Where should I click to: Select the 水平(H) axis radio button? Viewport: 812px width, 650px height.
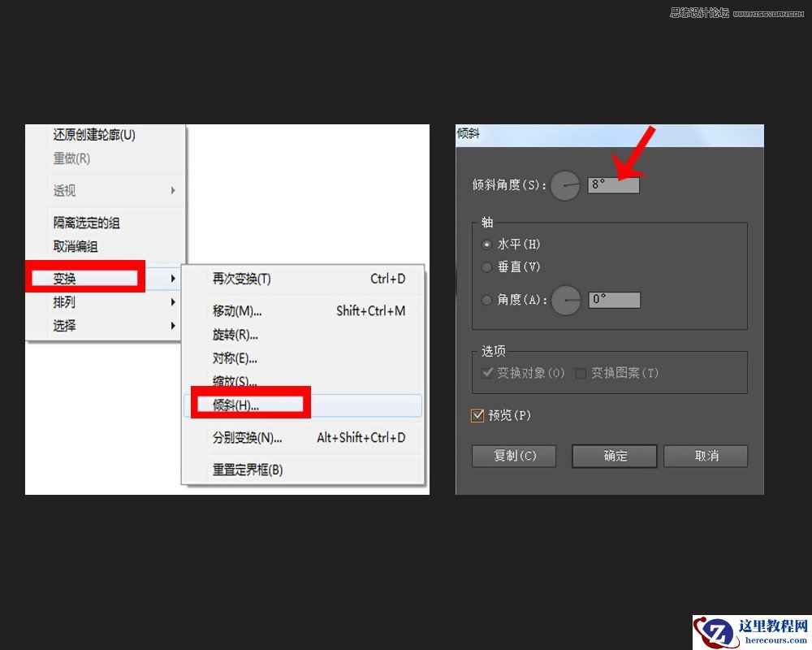point(487,244)
